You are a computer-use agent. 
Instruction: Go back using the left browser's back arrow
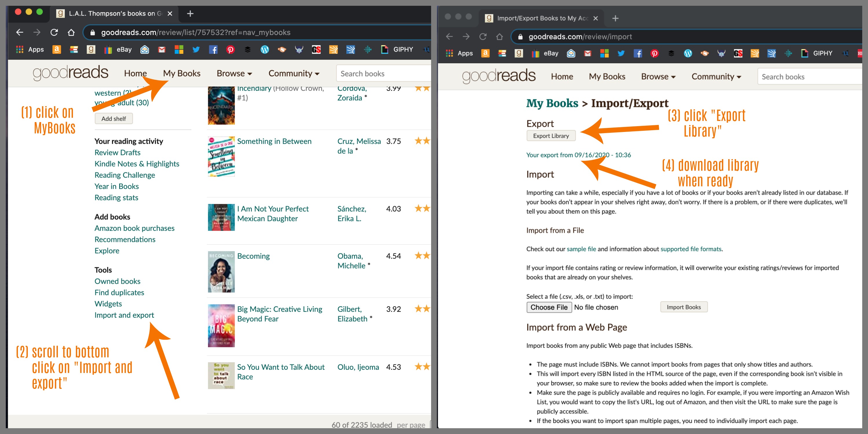[20, 32]
